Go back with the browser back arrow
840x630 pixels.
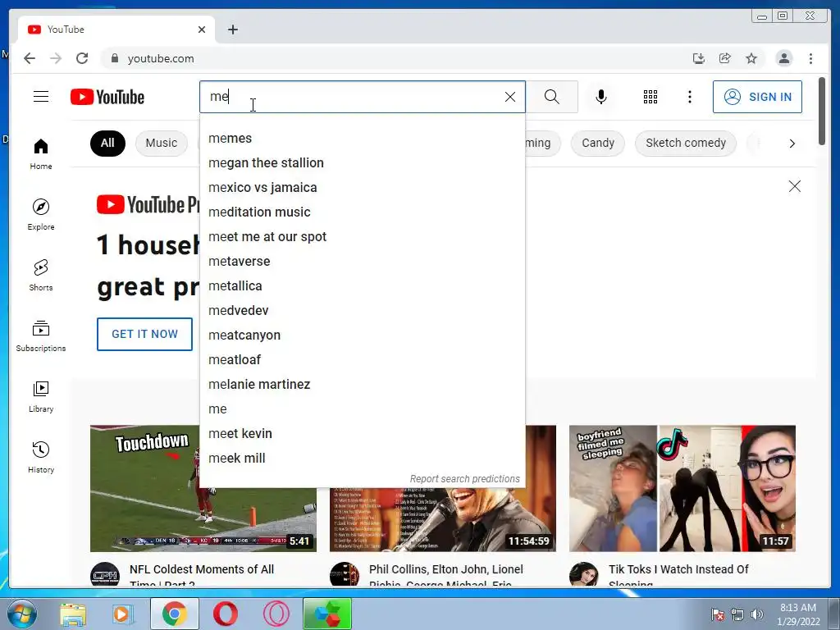click(30, 58)
